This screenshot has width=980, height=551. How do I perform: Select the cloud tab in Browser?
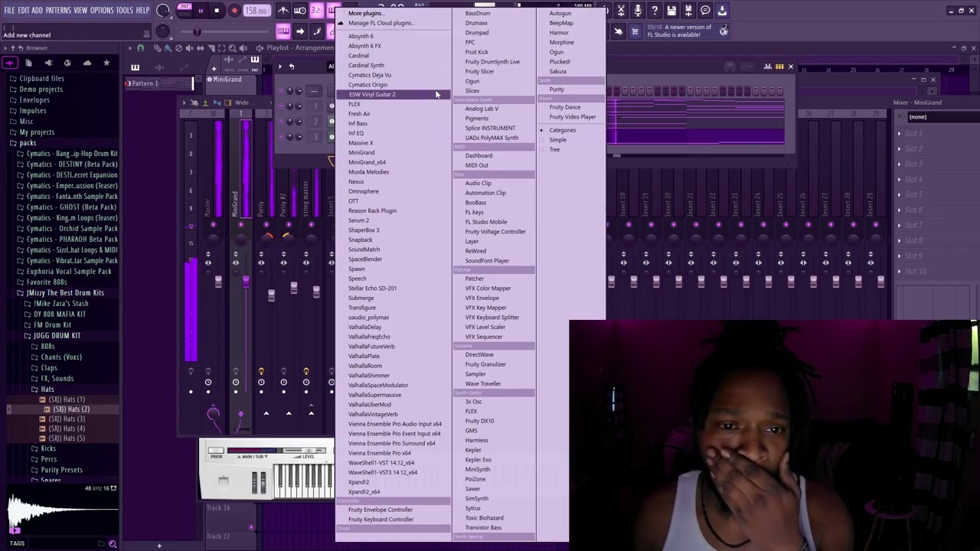click(87, 63)
